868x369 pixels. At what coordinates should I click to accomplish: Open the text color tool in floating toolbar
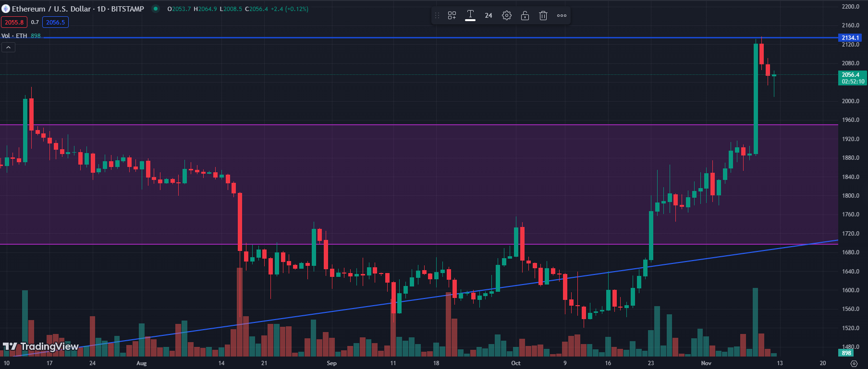470,16
